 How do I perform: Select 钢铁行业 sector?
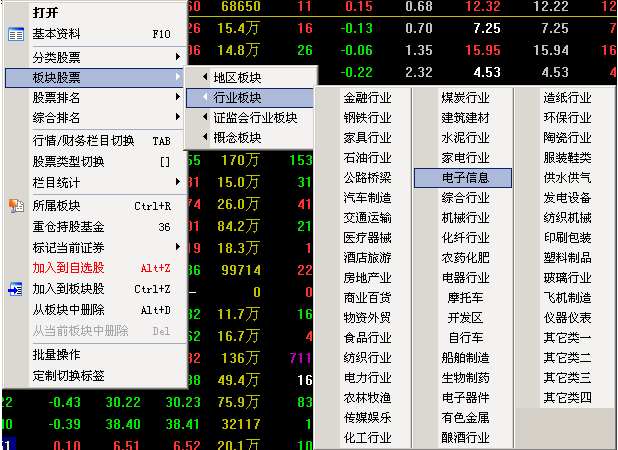[367, 118]
